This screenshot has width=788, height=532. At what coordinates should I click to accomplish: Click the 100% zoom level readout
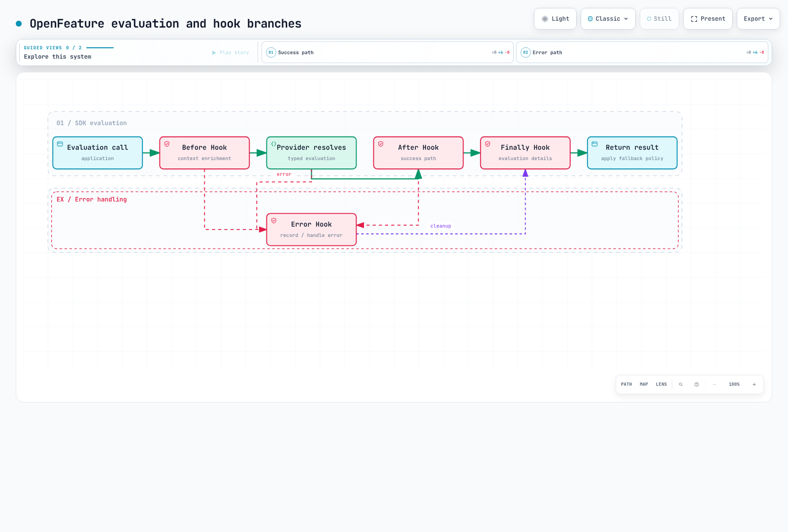coord(734,384)
